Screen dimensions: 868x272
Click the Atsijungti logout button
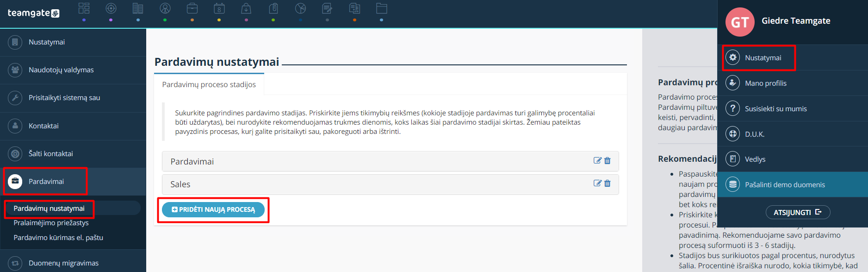[x=798, y=212]
